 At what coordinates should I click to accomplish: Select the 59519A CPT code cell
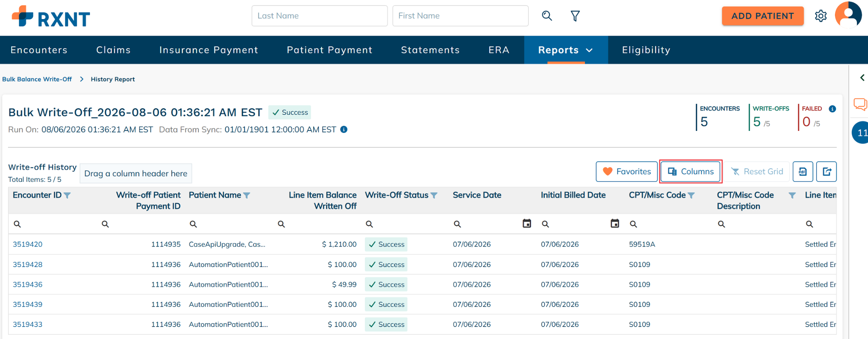pyautogui.click(x=642, y=245)
